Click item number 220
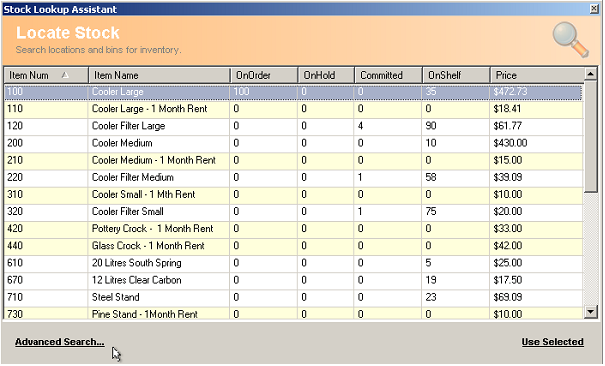 pos(15,177)
